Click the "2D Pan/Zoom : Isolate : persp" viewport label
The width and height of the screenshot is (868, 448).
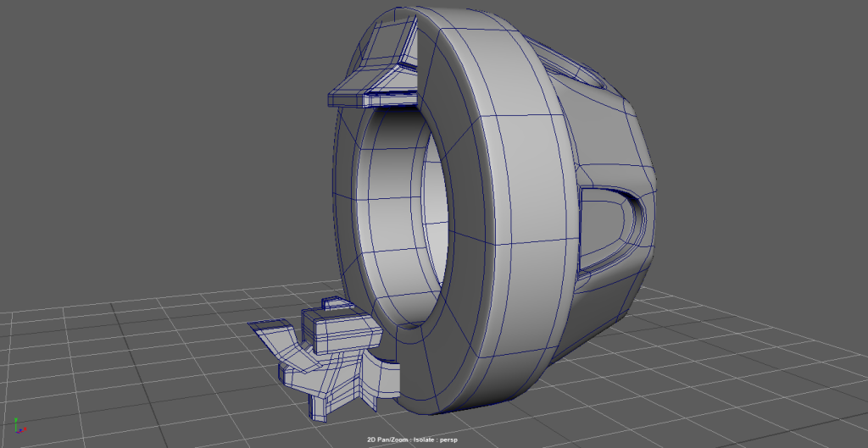(x=413, y=440)
